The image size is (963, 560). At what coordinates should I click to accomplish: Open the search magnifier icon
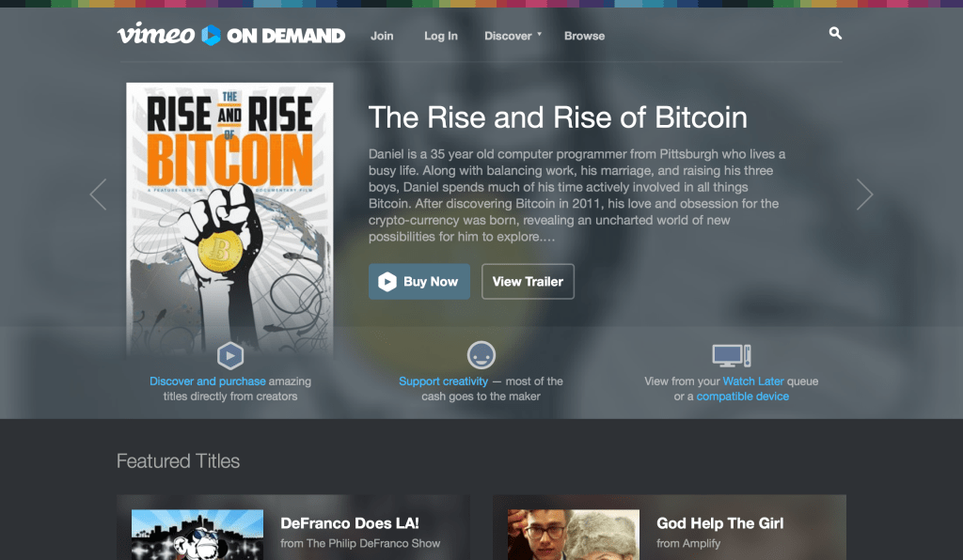(x=835, y=33)
